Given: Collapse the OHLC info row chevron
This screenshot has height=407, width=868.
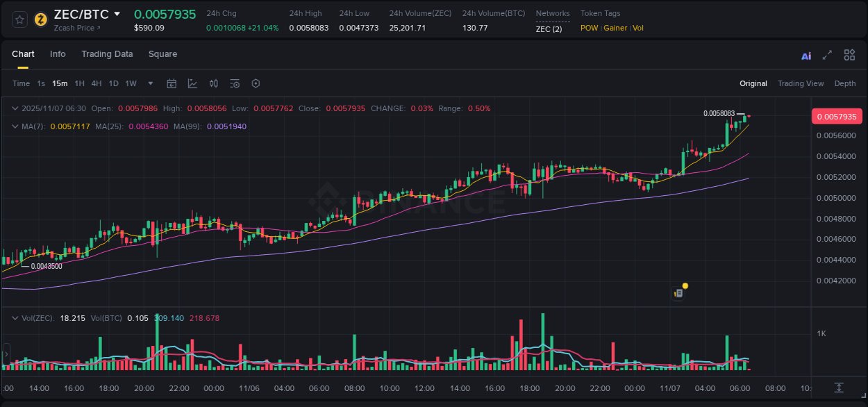Looking at the screenshot, I should pyautogui.click(x=15, y=108).
